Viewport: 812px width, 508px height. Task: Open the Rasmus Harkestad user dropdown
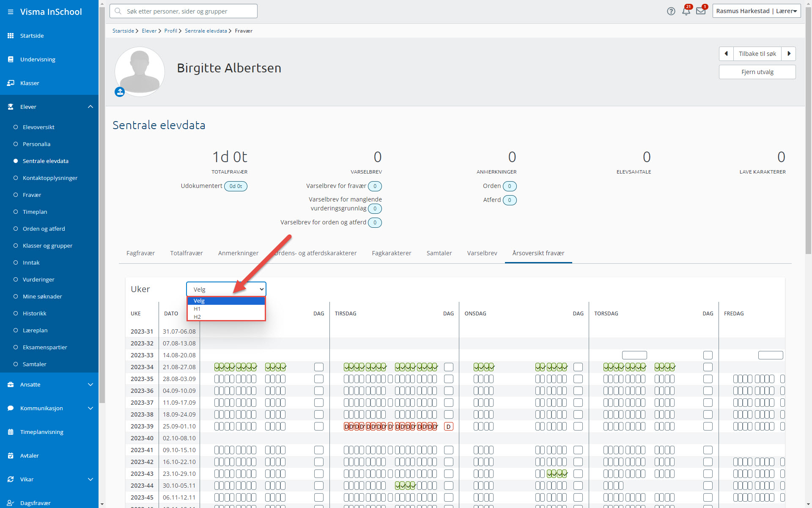pyautogui.click(x=757, y=11)
